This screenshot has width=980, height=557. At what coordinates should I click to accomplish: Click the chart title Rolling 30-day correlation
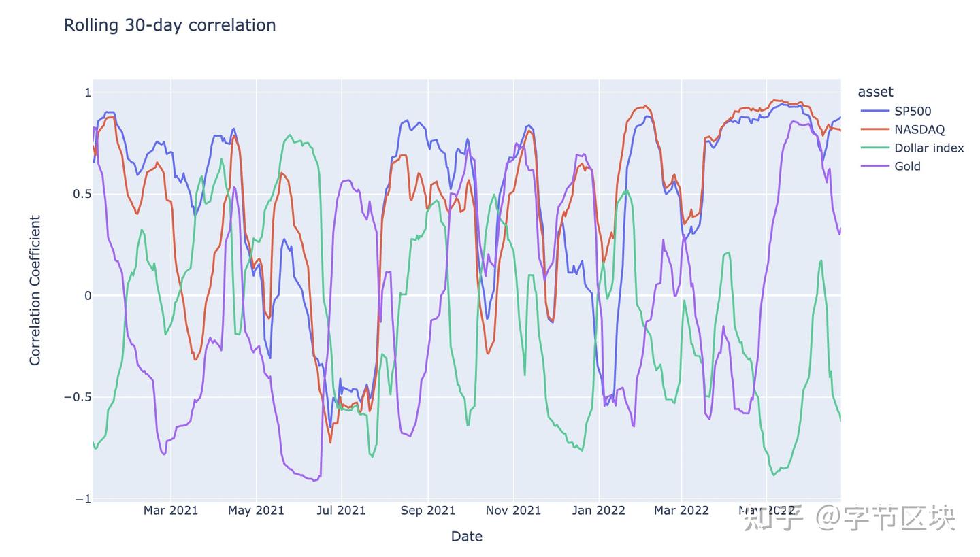(x=169, y=25)
